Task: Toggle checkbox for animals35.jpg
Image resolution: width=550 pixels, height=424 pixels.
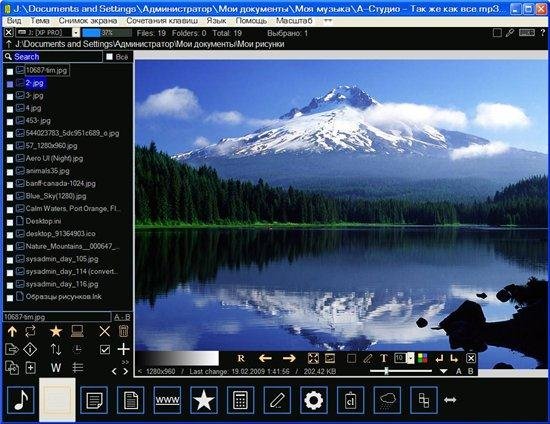Action: coord(10,172)
